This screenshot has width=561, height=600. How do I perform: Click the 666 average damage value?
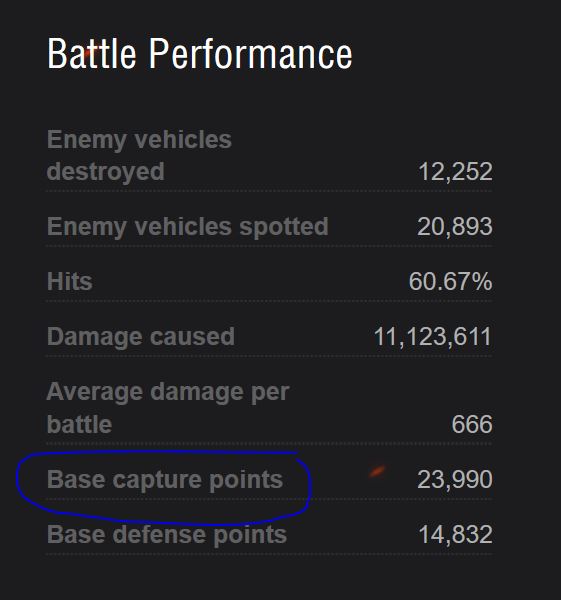point(472,424)
